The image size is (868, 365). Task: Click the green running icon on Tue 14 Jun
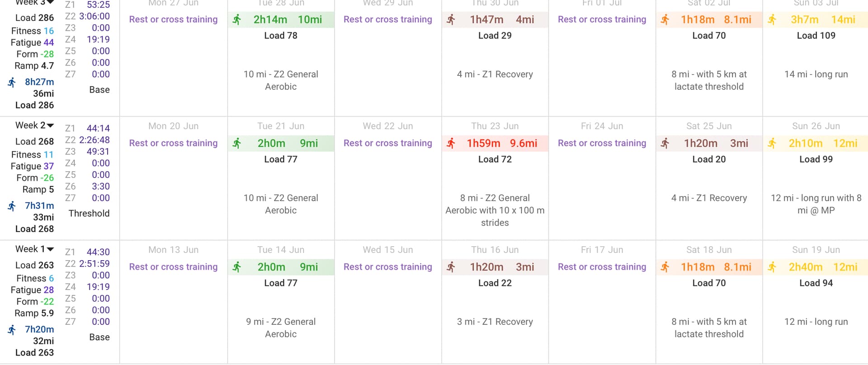click(x=237, y=267)
